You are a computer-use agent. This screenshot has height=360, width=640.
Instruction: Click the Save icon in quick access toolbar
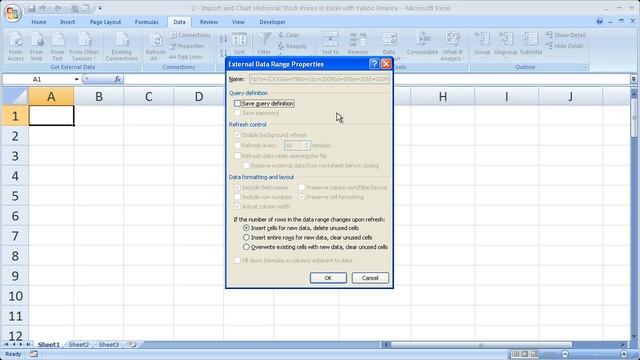pyautogui.click(x=31, y=8)
